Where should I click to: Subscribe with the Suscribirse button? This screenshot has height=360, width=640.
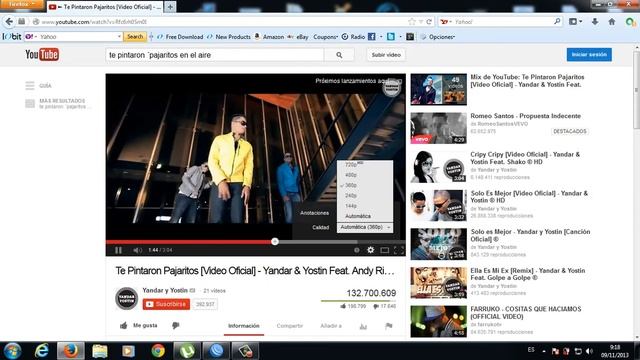(166, 304)
